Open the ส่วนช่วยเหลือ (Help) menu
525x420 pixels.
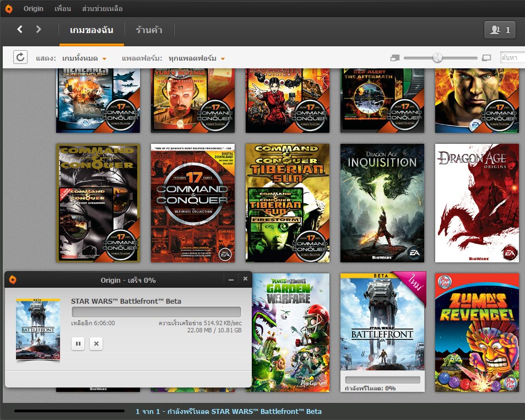point(102,9)
